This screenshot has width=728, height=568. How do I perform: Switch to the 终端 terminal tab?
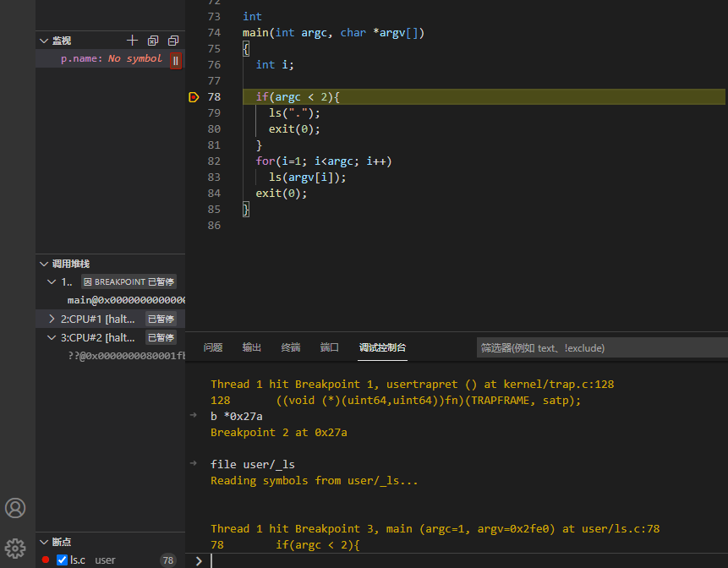tap(290, 347)
